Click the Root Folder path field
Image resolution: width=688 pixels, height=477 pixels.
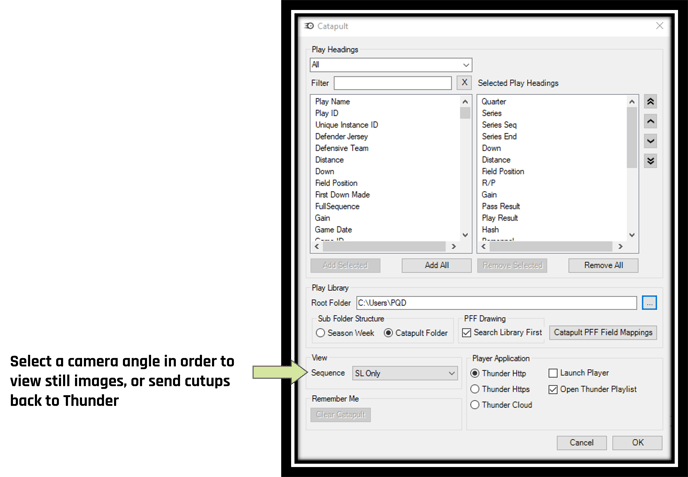[x=496, y=303]
